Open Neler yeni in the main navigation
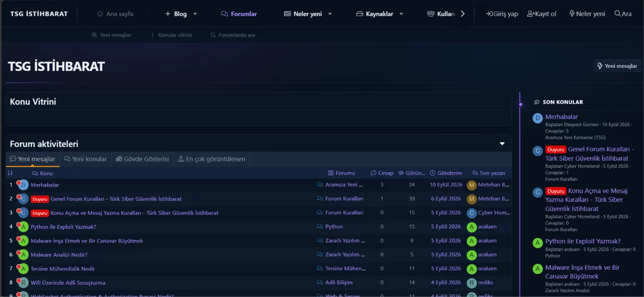This screenshot has height=297, width=644. click(x=303, y=14)
